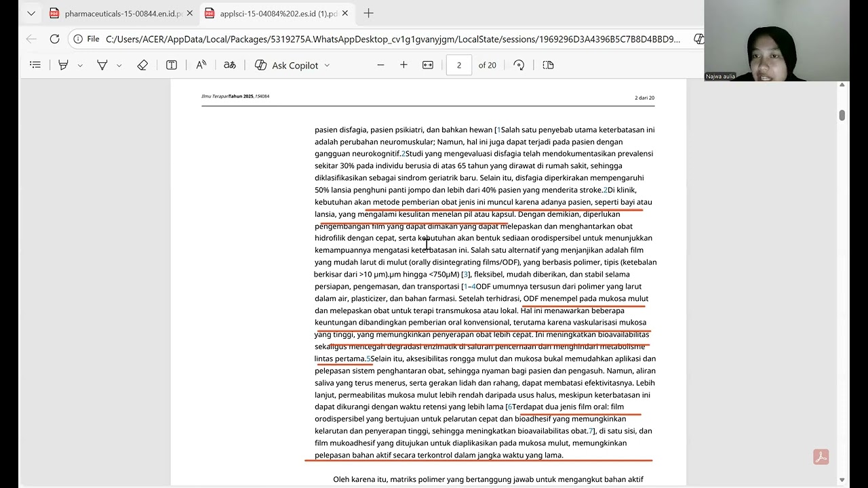
Task: Zoom in on the PDF
Action: 403,65
